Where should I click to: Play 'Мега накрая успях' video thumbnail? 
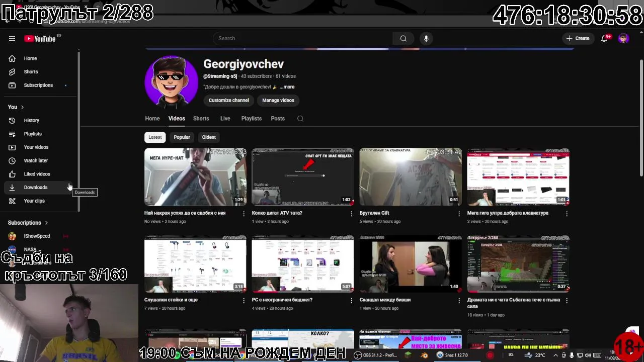pos(195,177)
